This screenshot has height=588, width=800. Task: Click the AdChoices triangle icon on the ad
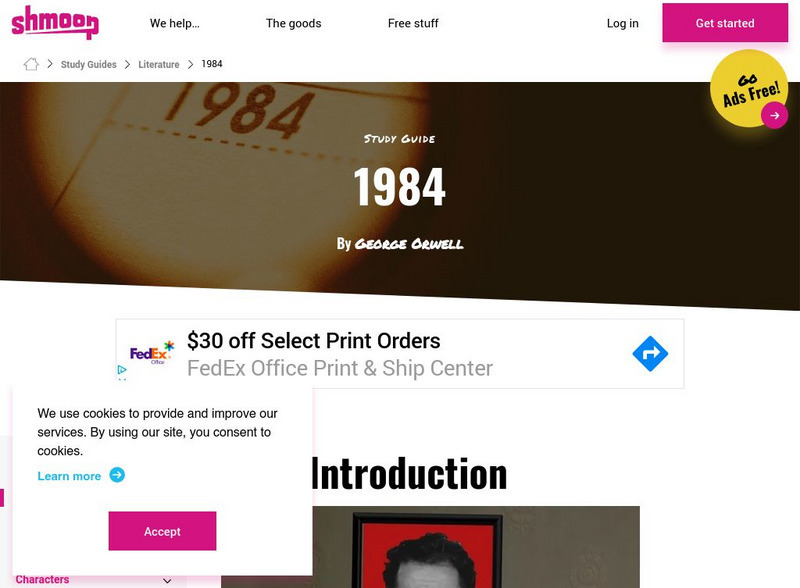[123, 369]
